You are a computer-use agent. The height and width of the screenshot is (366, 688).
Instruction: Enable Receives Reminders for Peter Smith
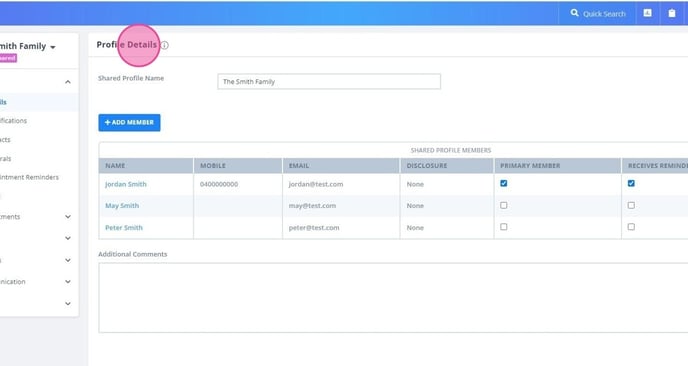click(631, 227)
